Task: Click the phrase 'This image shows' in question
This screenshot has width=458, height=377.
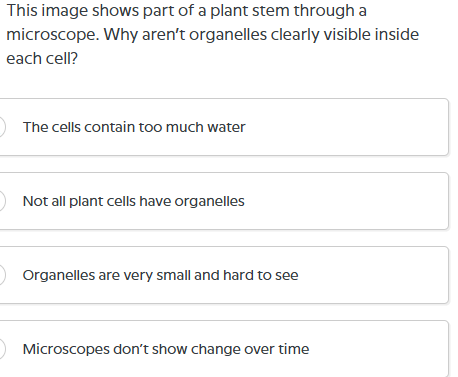Action: coord(68,11)
